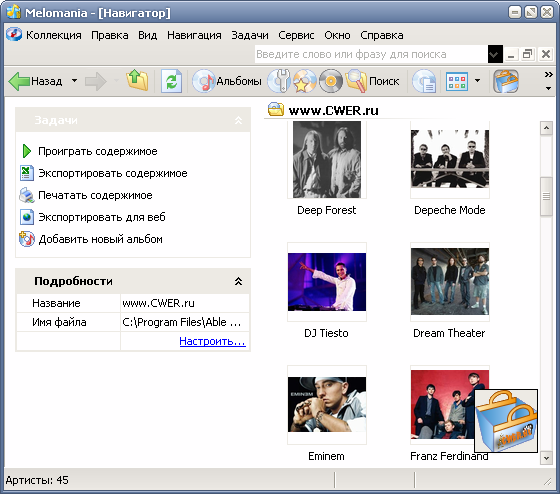Screen dimensions: 560x494
Task: Select the Dream Theater thumbnail
Action: (x=450, y=282)
